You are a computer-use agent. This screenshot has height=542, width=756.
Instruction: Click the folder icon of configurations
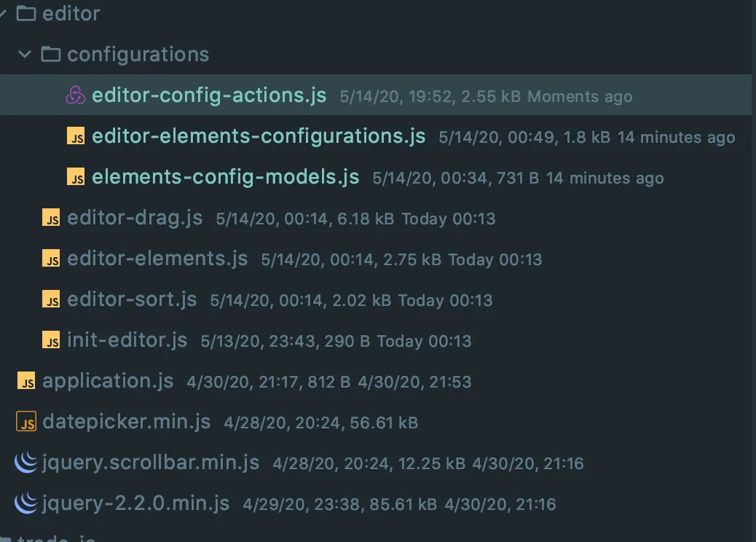tap(50, 55)
